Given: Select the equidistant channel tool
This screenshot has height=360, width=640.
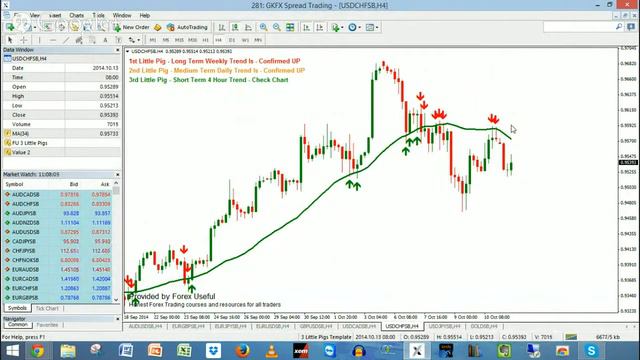Looking at the screenshot, I should pyautogui.click(x=79, y=40).
